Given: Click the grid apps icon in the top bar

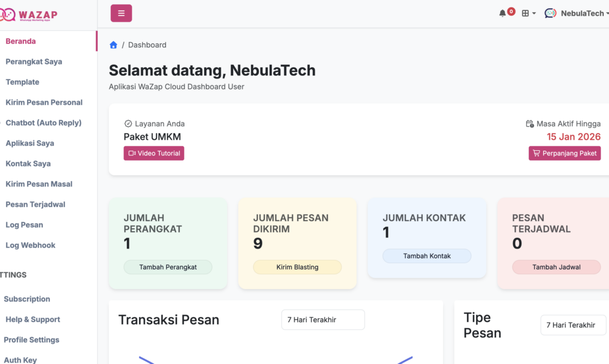Looking at the screenshot, I should pyautogui.click(x=526, y=13).
